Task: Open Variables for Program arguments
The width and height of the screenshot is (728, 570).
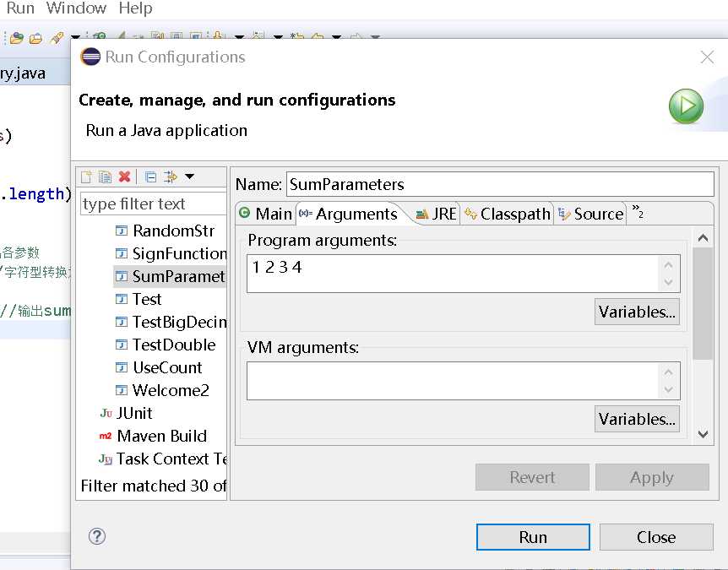Action: [x=637, y=312]
